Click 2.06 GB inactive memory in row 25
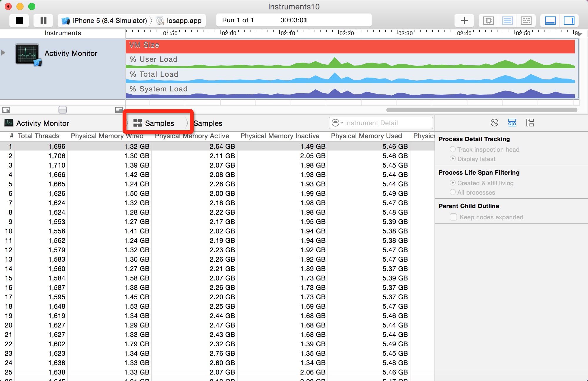Image resolution: width=588 pixels, height=381 pixels. pos(313,372)
